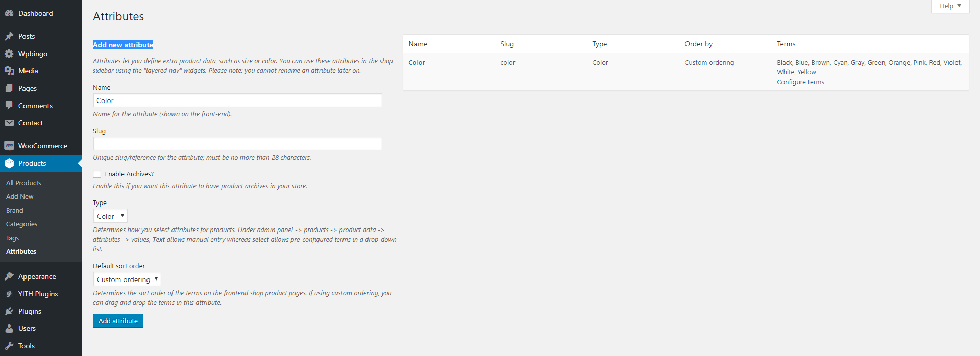
Task: Click the Name column header
Action: coord(418,44)
